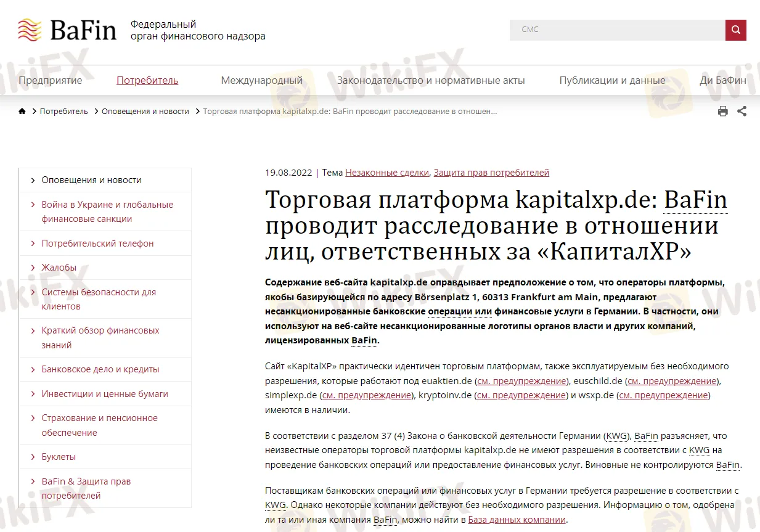Click the article date 19.08.2022
Viewport: 760px width, 532px height.
tap(288, 173)
